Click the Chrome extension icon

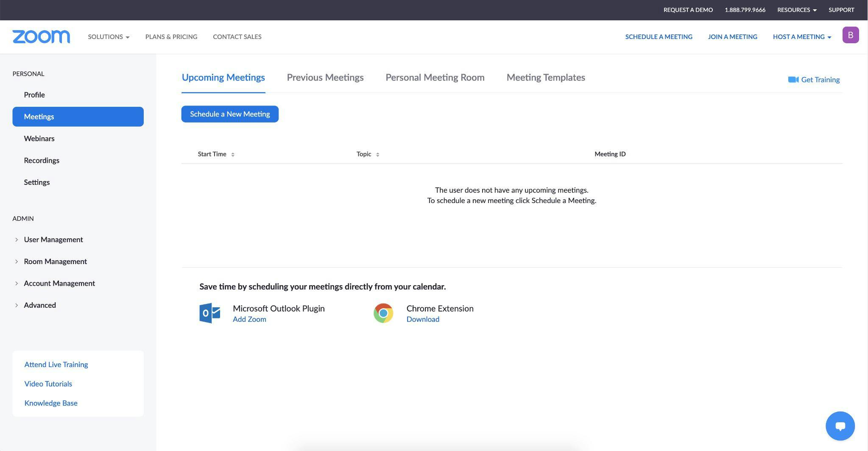click(383, 313)
